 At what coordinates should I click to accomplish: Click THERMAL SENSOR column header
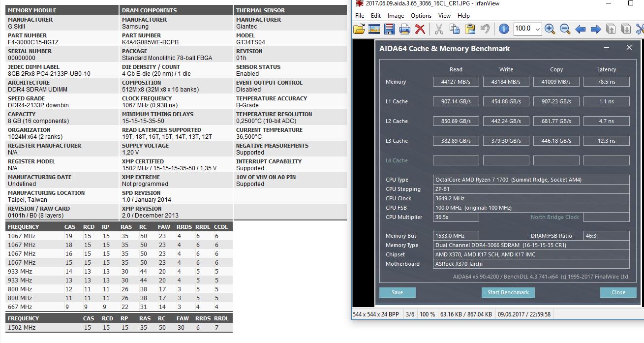click(x=290, y=10)
